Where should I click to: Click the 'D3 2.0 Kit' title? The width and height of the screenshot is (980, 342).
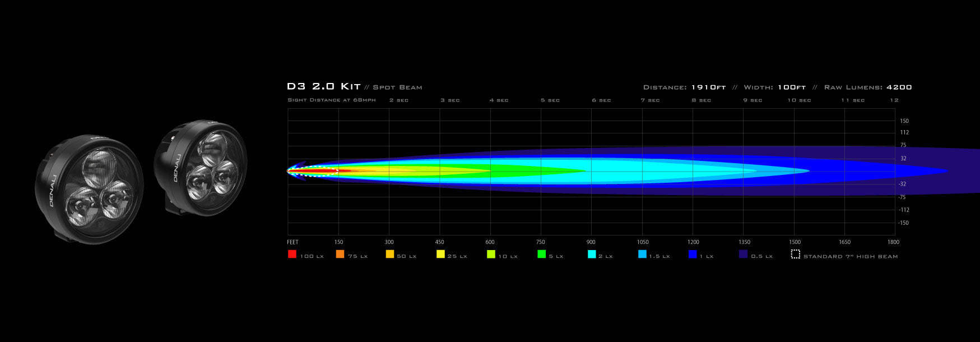[323, 86]
